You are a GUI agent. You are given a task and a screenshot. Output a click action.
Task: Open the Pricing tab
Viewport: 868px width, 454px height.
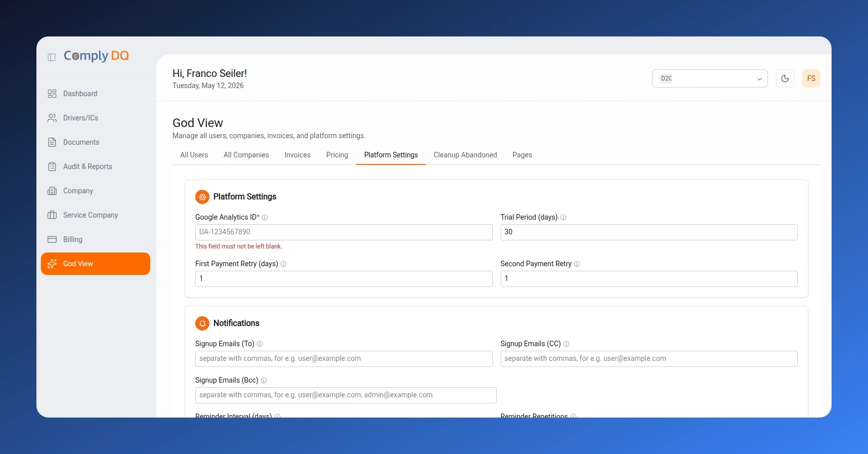337,155
